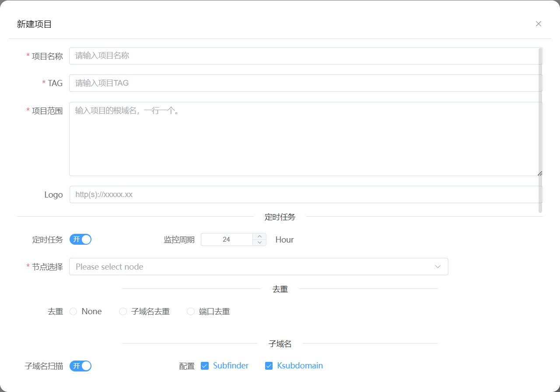560x392 pixels.
Task: Select the 端口去重 radio option
Action: click(191, 312)
